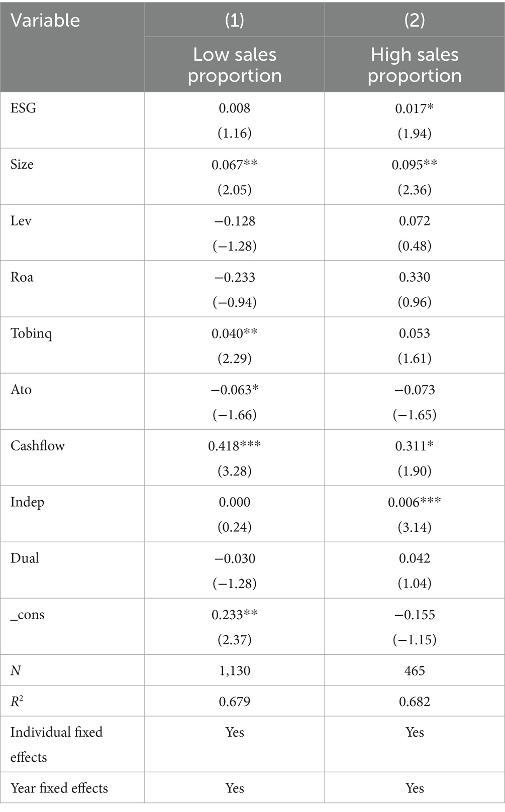Screen dimensions: 505x812
Task: Select the High sales proportion header
Action: click(415, 65)
